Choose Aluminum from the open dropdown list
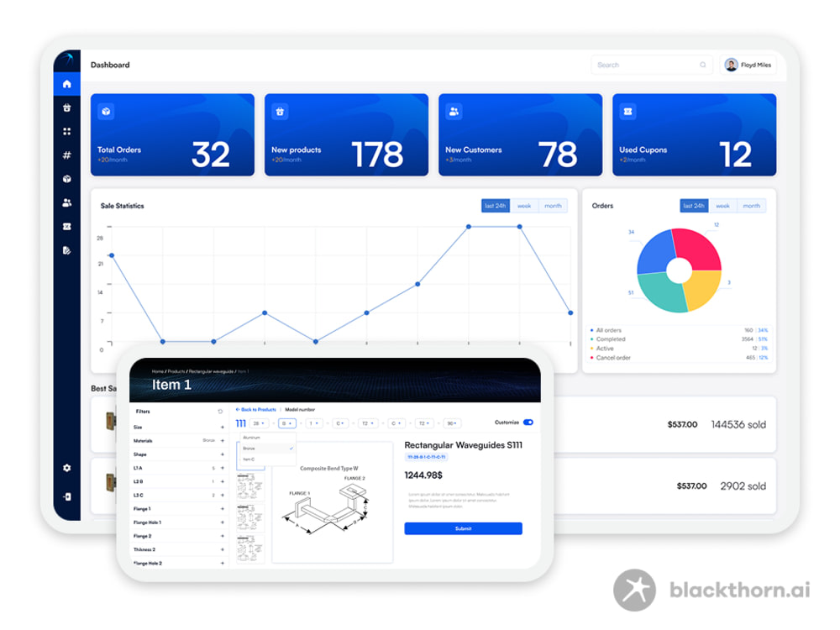840x630 pixels. click(x=266, y=438)
